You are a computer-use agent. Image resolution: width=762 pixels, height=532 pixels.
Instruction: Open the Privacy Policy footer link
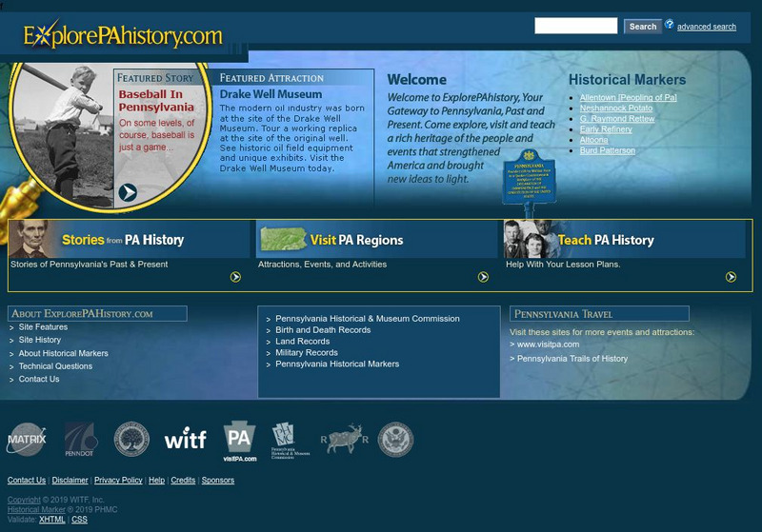(x=118, y=480)
